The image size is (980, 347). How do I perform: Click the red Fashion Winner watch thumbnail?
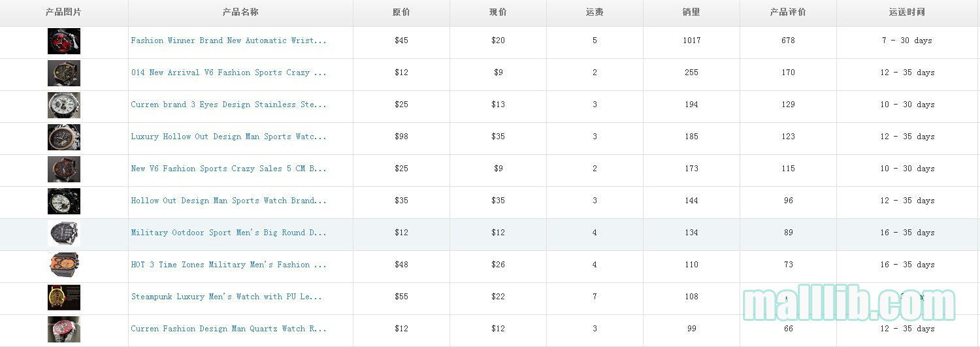(64, 41)
